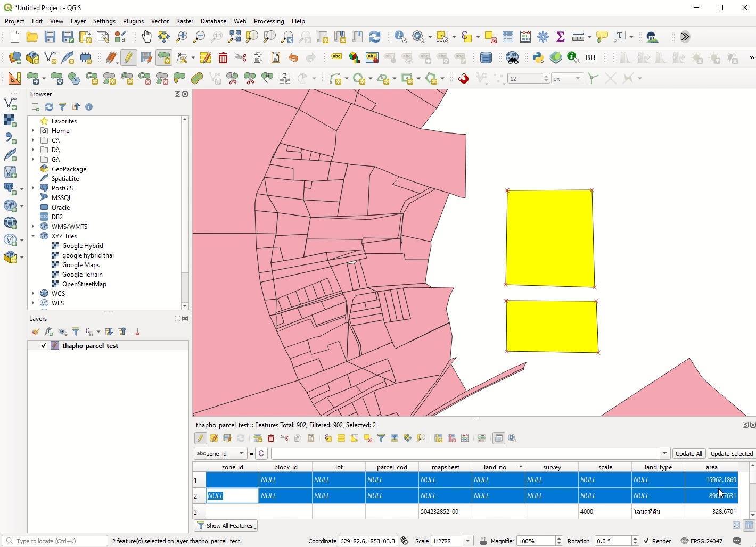Toggle the Render checkbox
The height and width of the screenshot is (547, 756).
point(646,541)
